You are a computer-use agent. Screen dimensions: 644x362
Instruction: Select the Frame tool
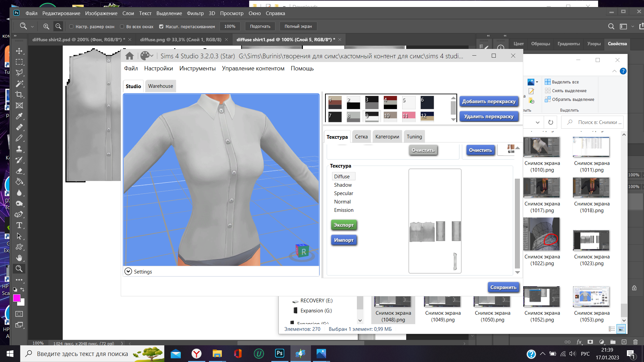[19, 106]
